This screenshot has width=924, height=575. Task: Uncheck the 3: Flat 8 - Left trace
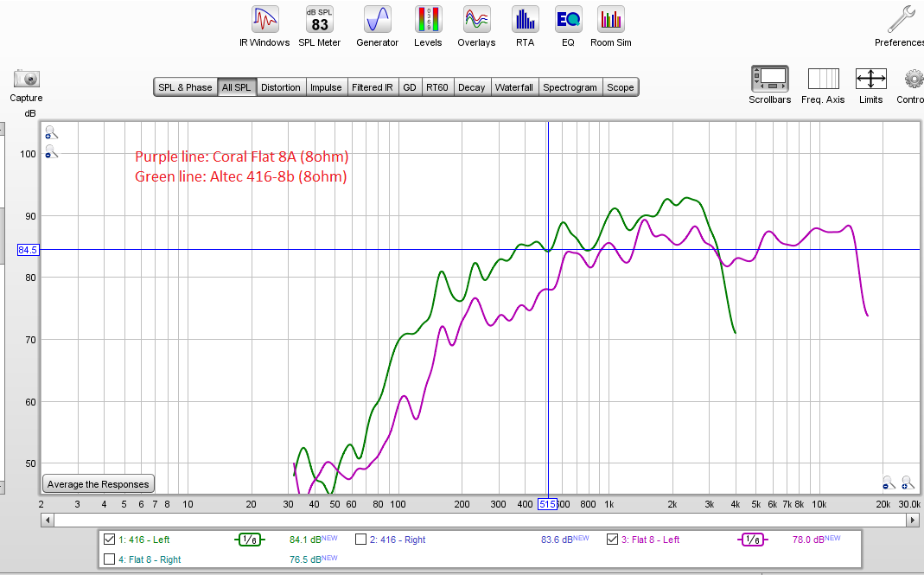(x=612, y=539)
